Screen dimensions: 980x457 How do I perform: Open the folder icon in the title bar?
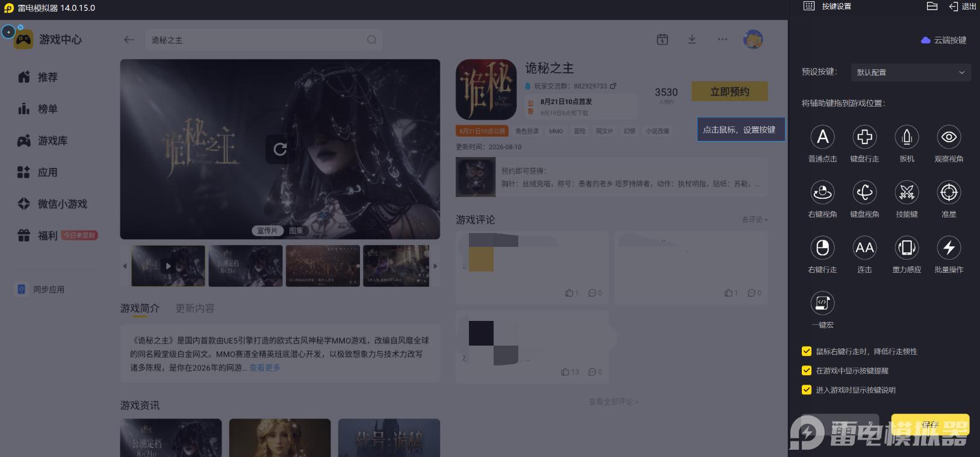pos(932,6)
